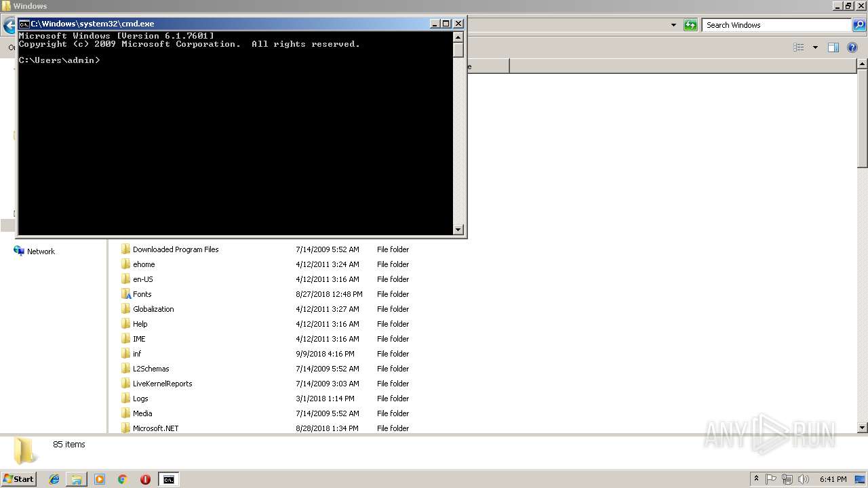The image size is (868, 488).
Task: Click the inf folder icon
Action: tap(126, 354)
